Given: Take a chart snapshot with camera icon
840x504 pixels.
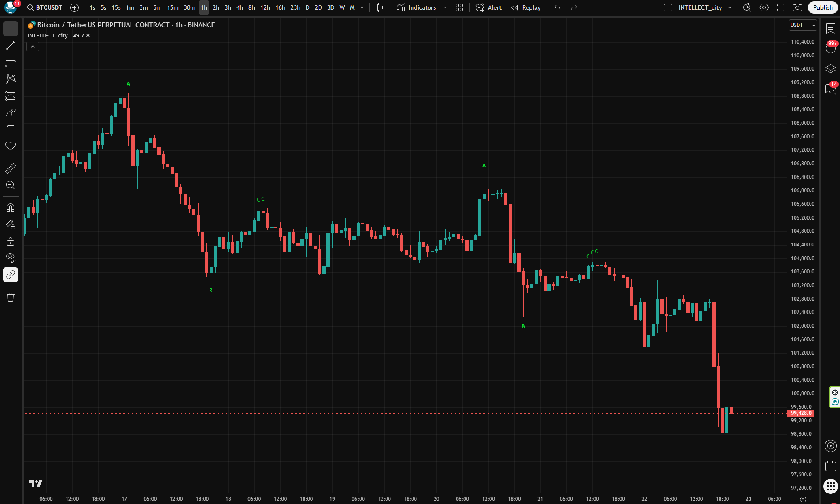Looking at the screenshot, I should click(x=797, y=7).
